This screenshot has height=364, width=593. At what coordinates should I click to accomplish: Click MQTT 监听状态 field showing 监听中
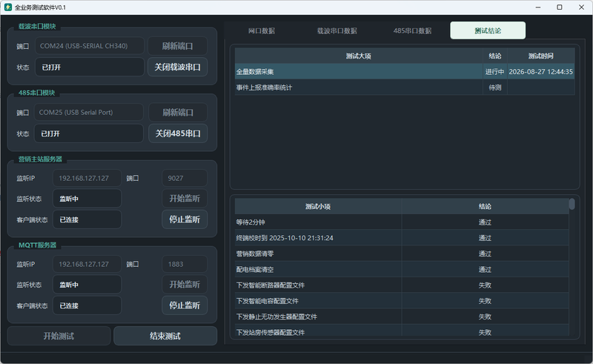(x=87, y=284)
